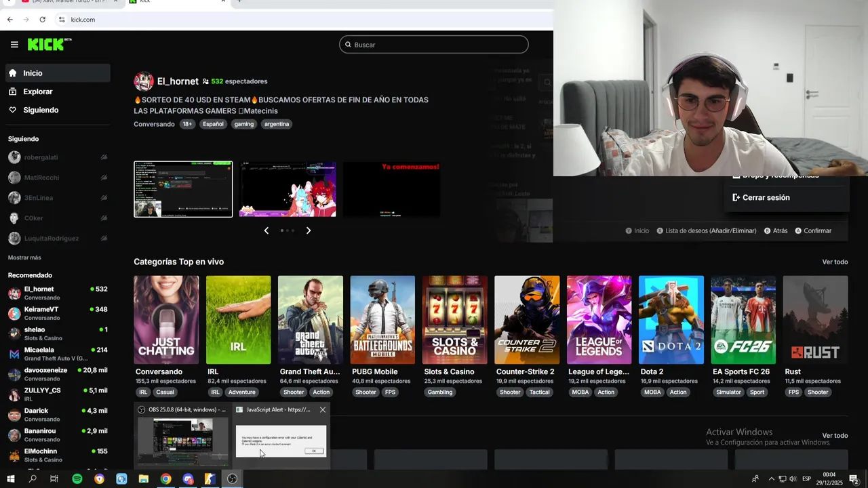Close the JavaScript Alert preview
Screen dimensions: 868x488
pyautogui.click(x=323, y=409)
